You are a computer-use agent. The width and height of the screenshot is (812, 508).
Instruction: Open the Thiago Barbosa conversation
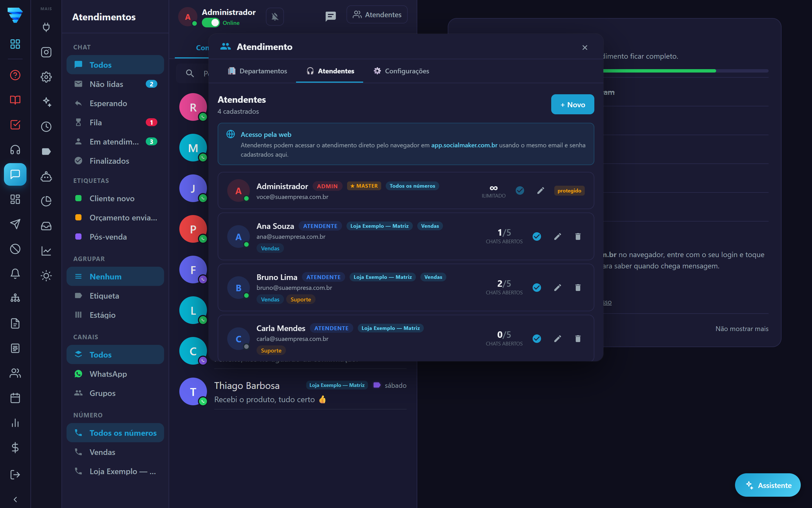click(293, 392)
